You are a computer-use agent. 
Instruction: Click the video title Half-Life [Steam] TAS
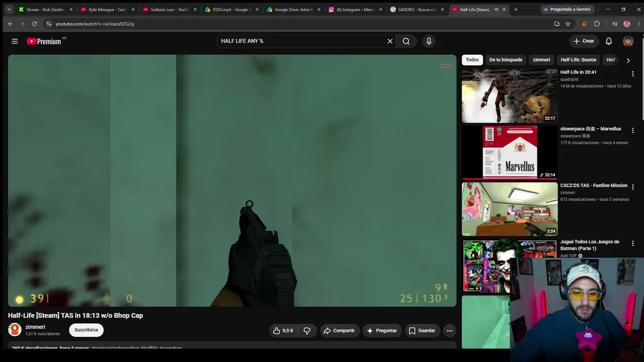[x=75, y=316]
